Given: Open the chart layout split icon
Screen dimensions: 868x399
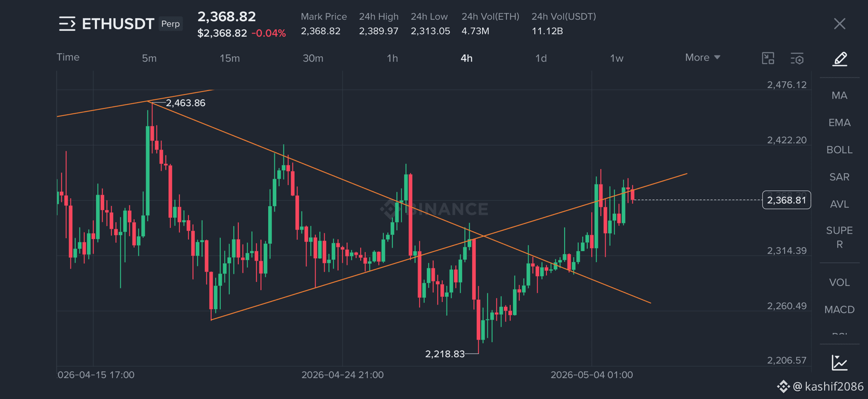Looking at the screenshot, I should coord(768,58).
